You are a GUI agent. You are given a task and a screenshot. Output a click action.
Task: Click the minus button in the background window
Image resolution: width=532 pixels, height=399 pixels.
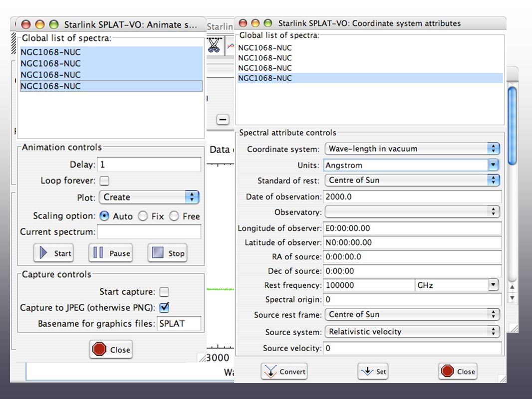[x=223, y=119]
